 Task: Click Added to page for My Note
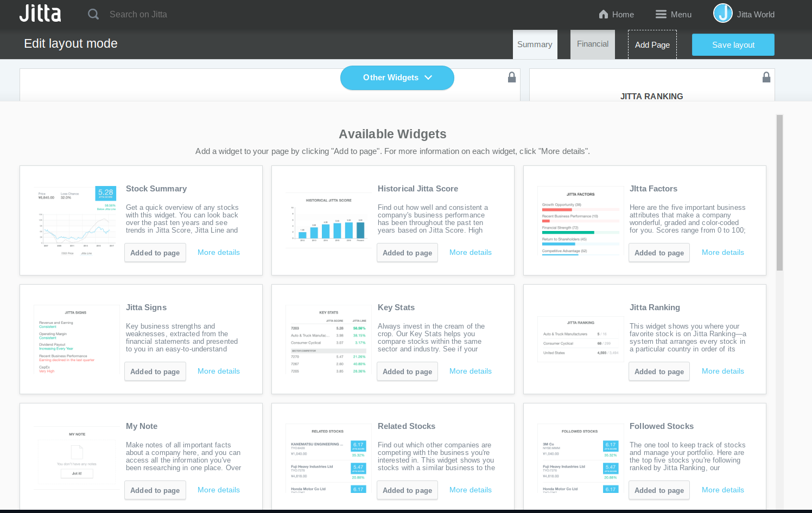(x=155, y=490)
